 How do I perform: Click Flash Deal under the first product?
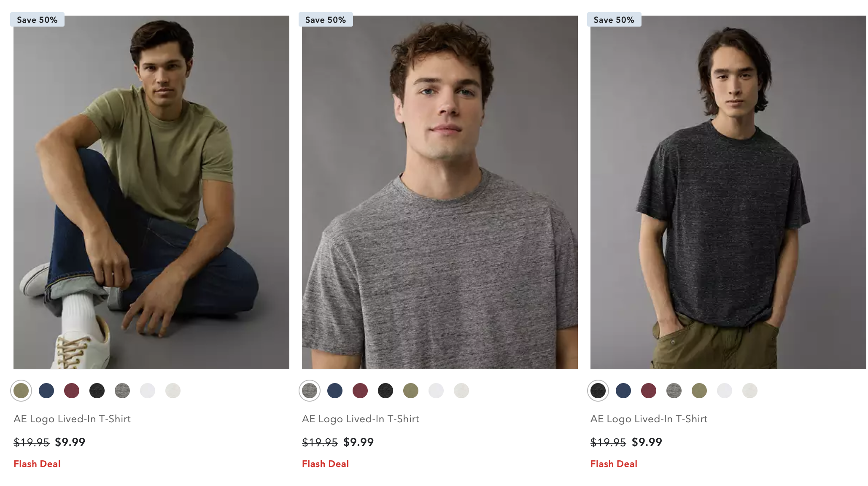pyautogui.click(x=37, y=464)
